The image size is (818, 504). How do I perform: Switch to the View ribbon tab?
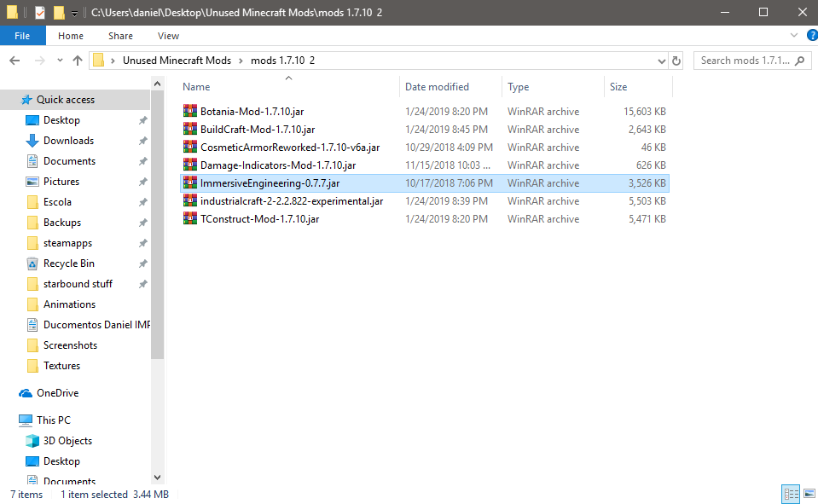point(168,36)
